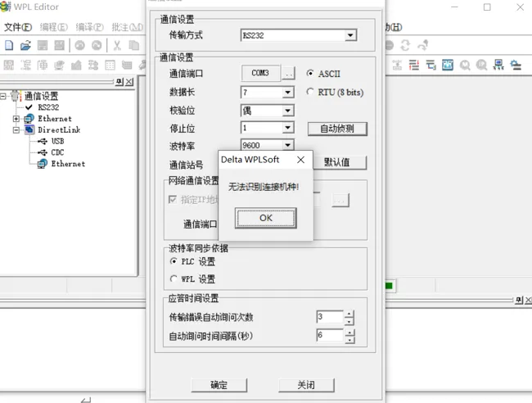Select USB under DirectLink in tree
532x403 pixels.
tap(57, 141)
